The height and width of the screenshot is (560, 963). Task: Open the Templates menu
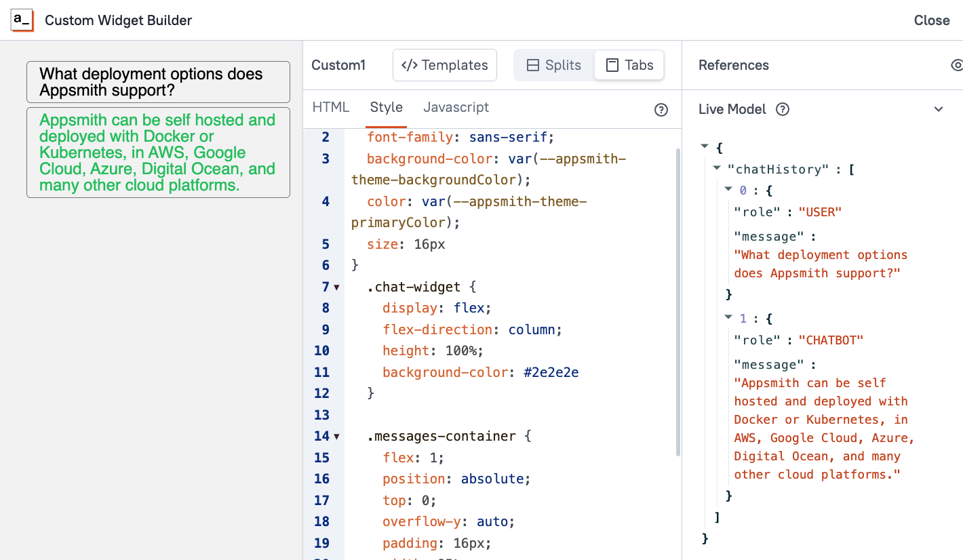[445, 65]
